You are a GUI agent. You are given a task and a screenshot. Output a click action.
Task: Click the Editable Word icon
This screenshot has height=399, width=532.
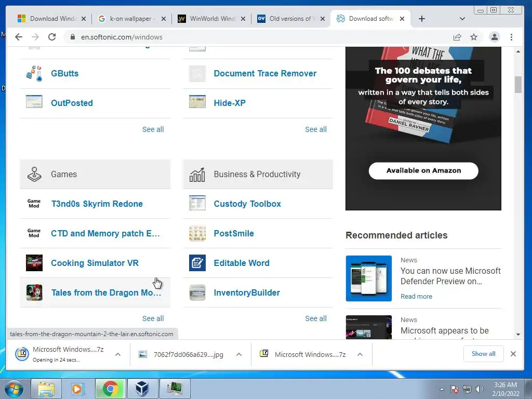197,262
